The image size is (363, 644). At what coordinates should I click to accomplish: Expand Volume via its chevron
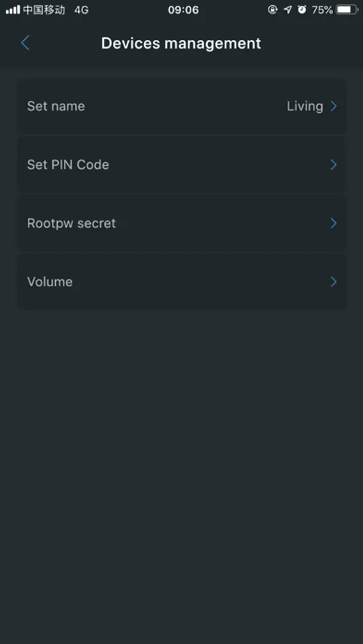click(x=334, y=282)
